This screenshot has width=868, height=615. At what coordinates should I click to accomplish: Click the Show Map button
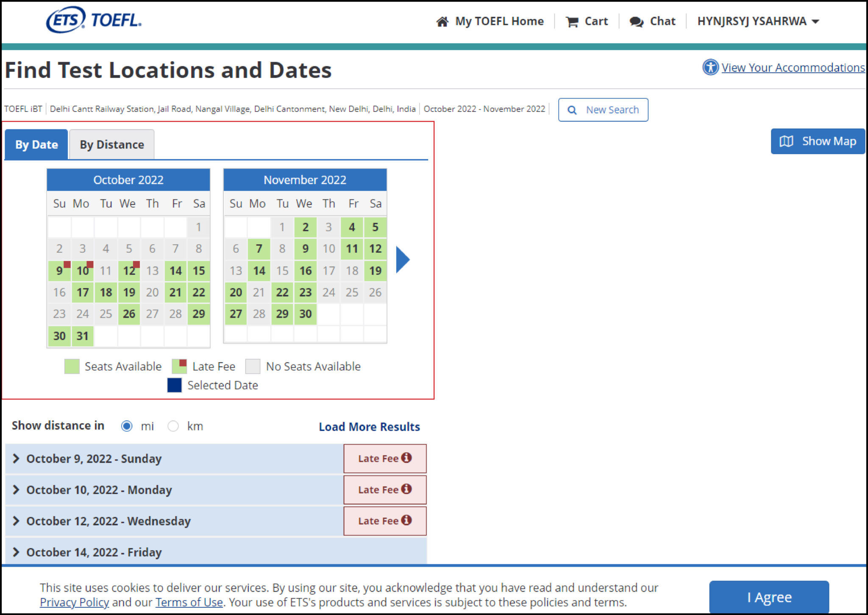818,141
